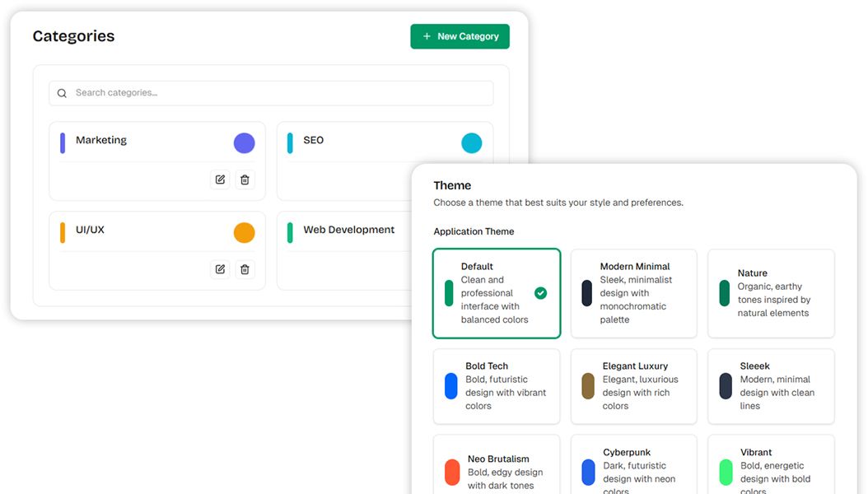Click the Neo Brutalism orange-red color pill

pyautogui.click(x=452, y=472)
